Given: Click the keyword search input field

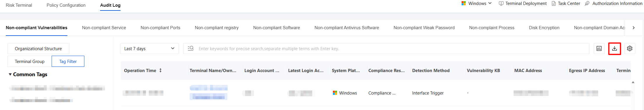Looking at the screenshot, I should point(386,49).
